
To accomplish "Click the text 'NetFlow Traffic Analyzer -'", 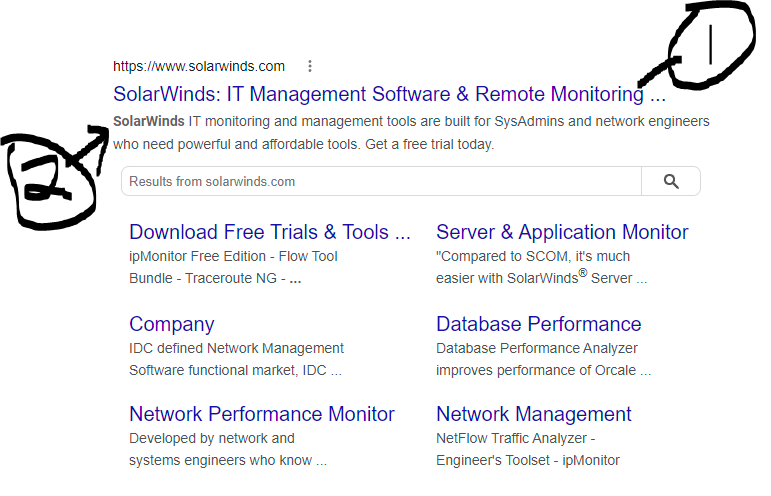I will [x=516, y=438].
